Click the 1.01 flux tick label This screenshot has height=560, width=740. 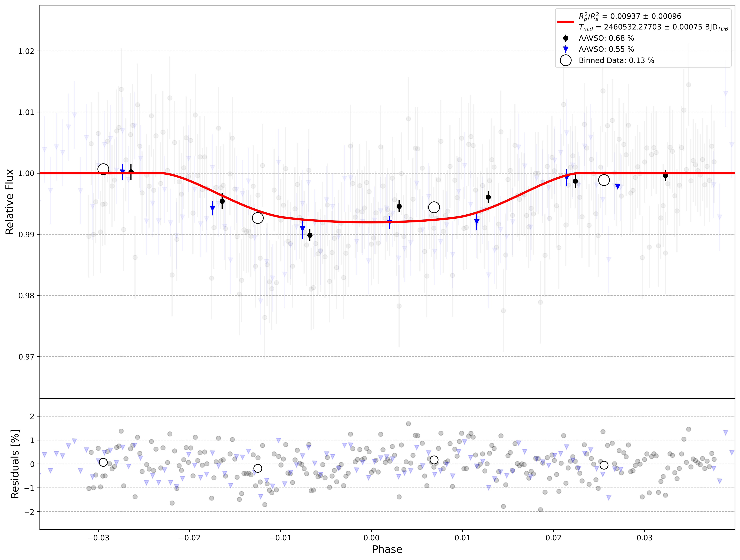click(26, 112)
